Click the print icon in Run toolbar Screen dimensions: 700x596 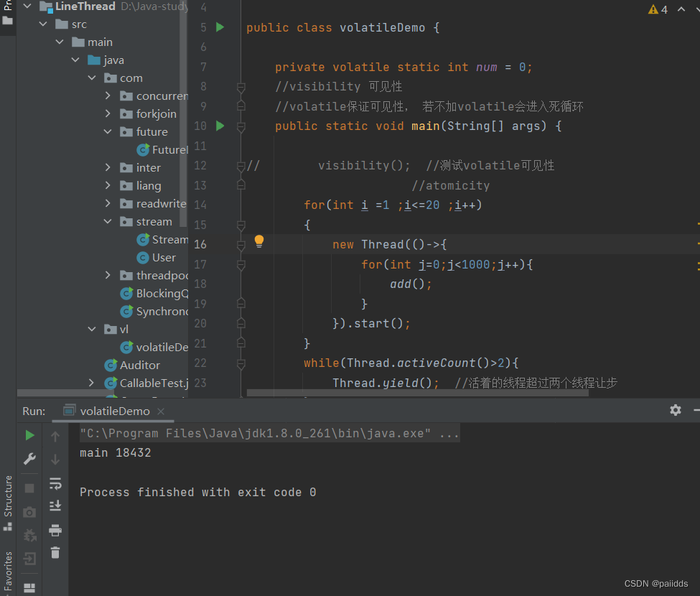point(55,531)
